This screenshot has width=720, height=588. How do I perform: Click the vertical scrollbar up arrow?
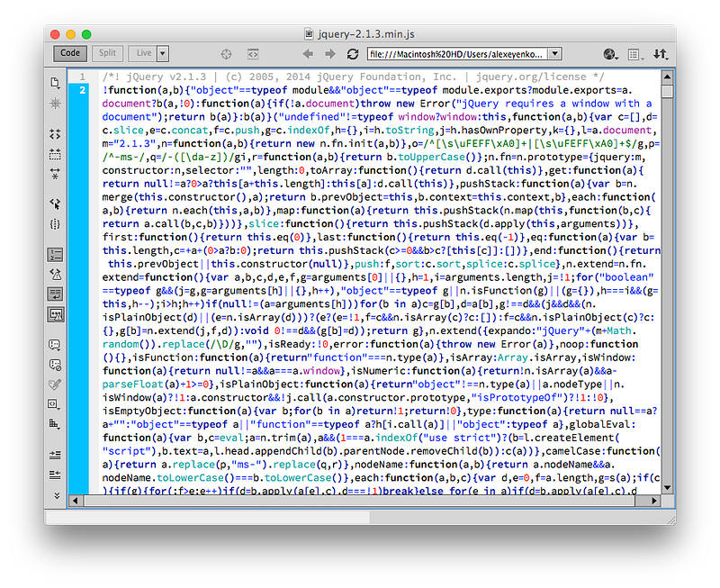point(667,77)
